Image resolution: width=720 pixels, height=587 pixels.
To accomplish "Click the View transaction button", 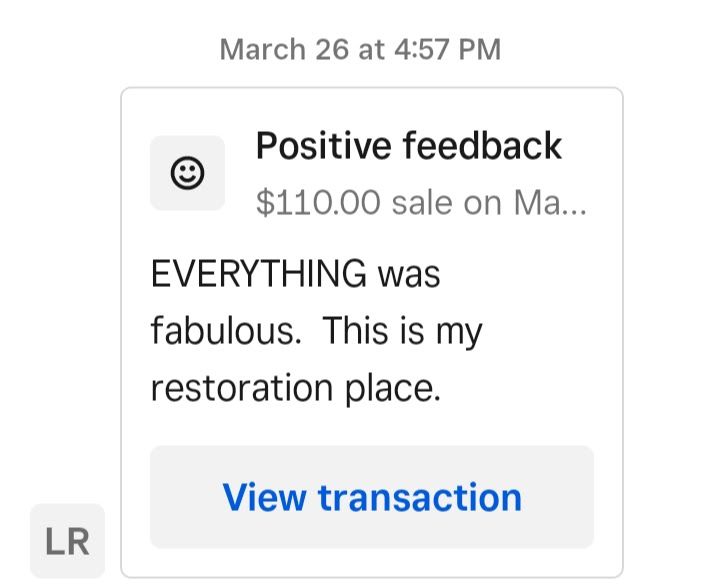I will pos(372,497).
